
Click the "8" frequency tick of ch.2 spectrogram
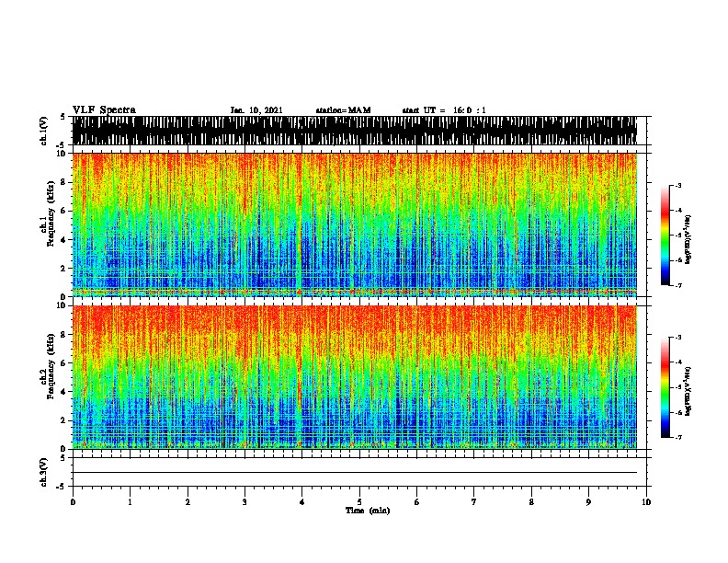coord(64,335)
